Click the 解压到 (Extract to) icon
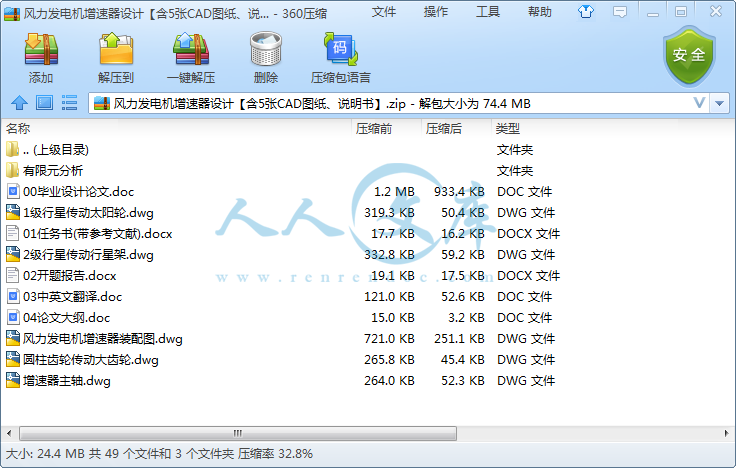Viewport: 736px width, 468px height. pos(116,49)
